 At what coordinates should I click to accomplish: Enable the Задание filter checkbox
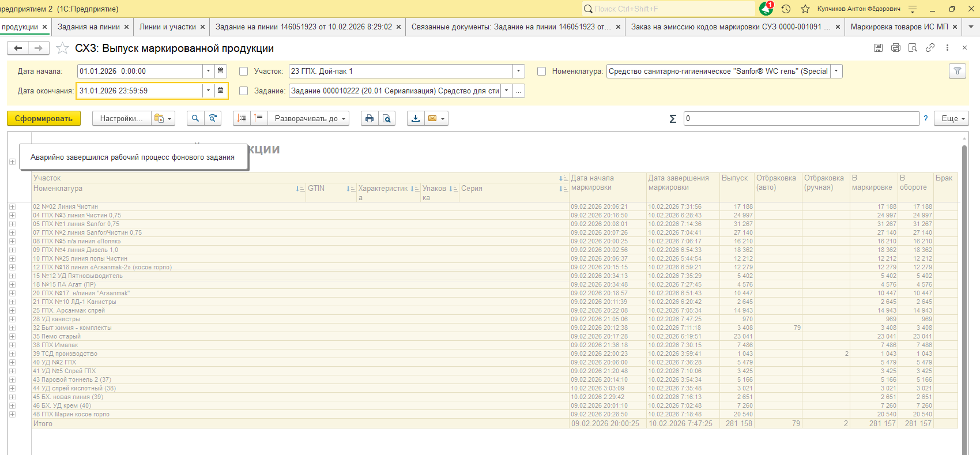(244, 91)
